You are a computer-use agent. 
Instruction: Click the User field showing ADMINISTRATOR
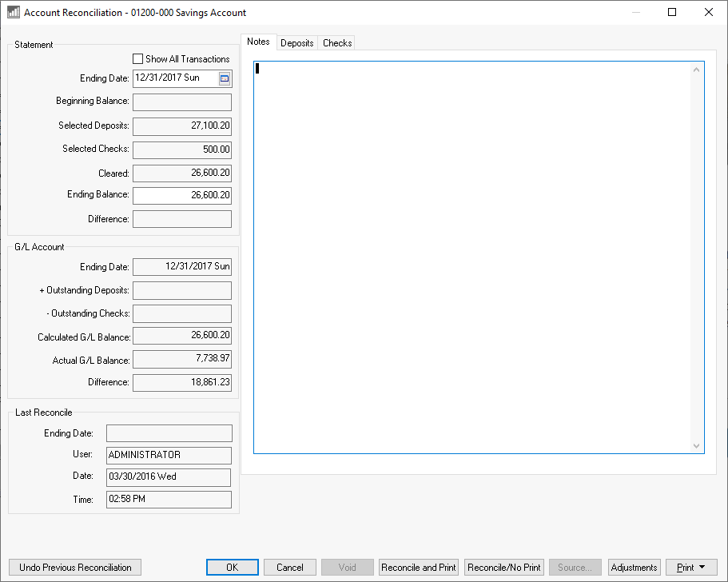[x=169, y=455]
